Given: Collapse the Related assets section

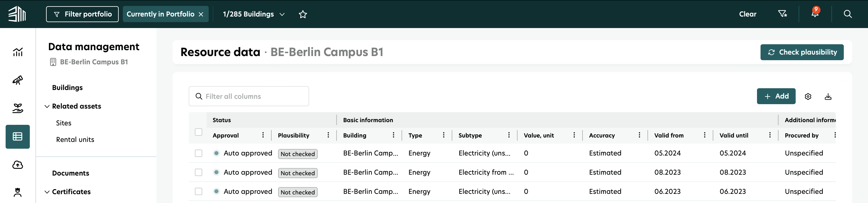Looking at the screenshot, I should click(47, 107).
